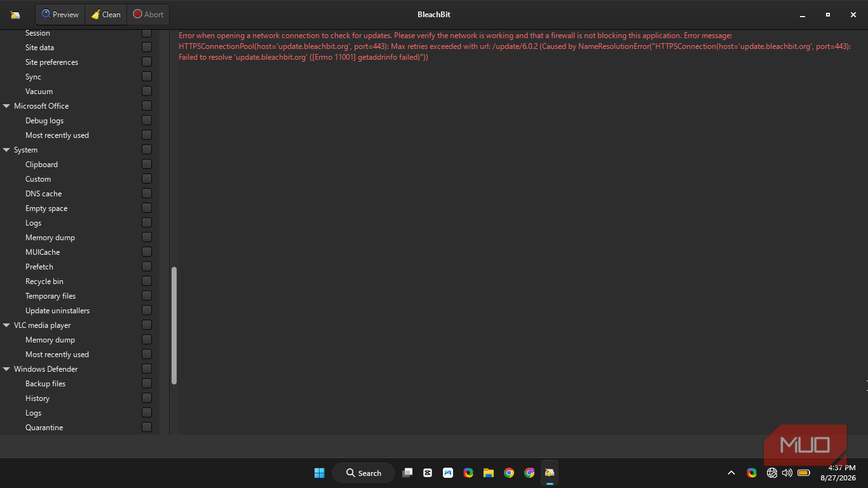Tick the Temporary files checkbox
The height and width of the screenshot is (488, 868).
pos(147,296)
